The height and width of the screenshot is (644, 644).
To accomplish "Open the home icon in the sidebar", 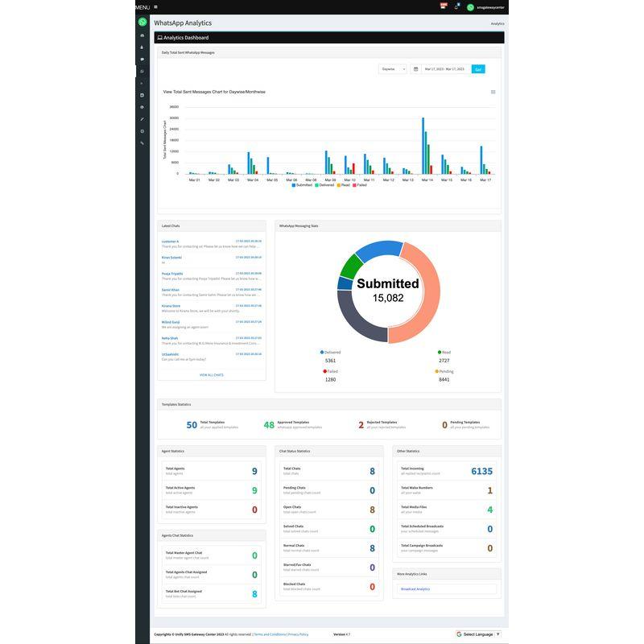I will click(142, 35).
